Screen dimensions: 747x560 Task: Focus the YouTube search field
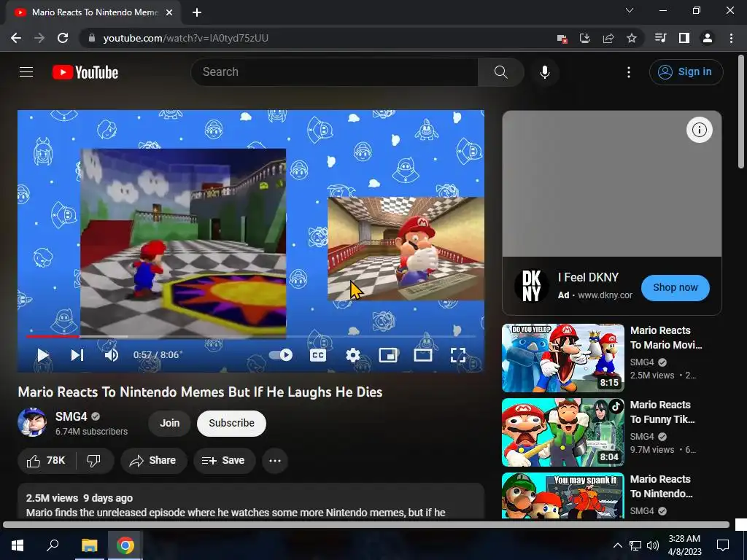[334, 72]
